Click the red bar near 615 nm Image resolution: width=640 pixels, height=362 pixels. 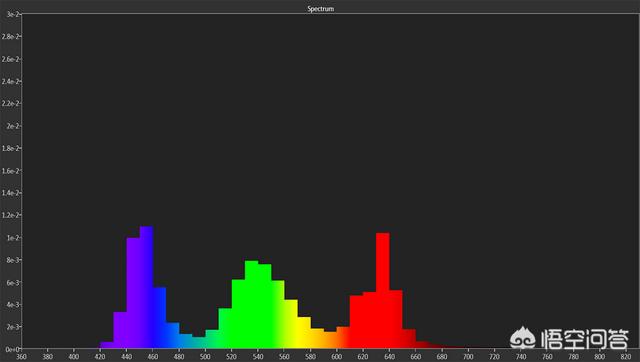(x=356, y=322)
